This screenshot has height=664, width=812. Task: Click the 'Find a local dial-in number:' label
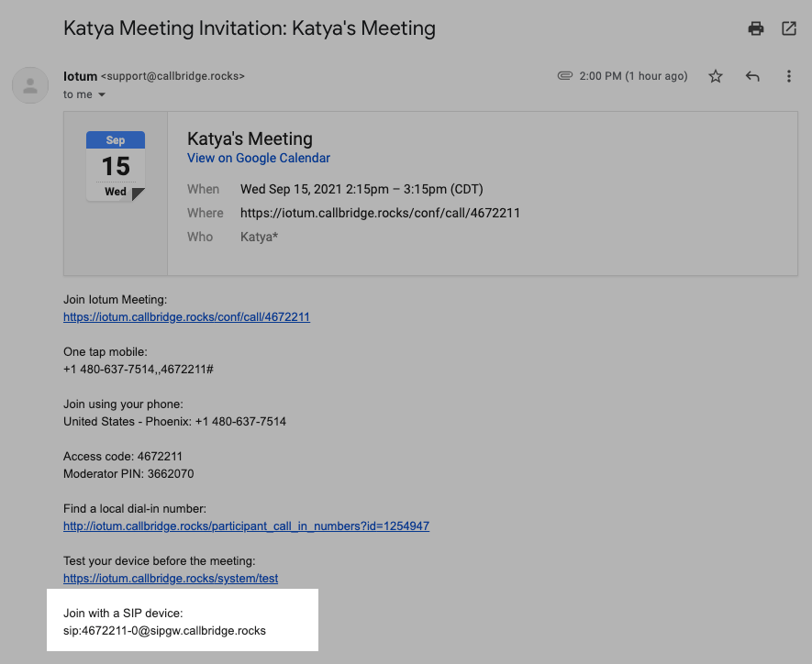(x=135, y=508)
